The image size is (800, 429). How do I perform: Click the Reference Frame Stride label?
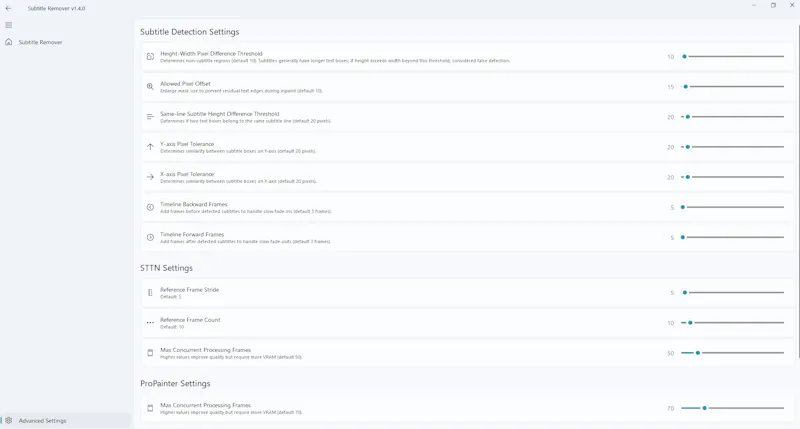189,290
